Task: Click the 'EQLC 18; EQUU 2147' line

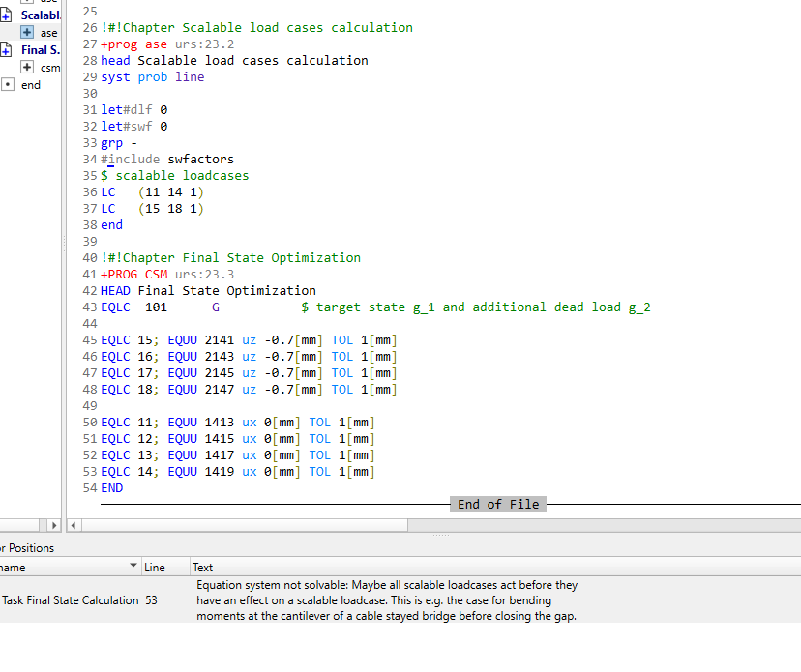Action: click(249, 389)
